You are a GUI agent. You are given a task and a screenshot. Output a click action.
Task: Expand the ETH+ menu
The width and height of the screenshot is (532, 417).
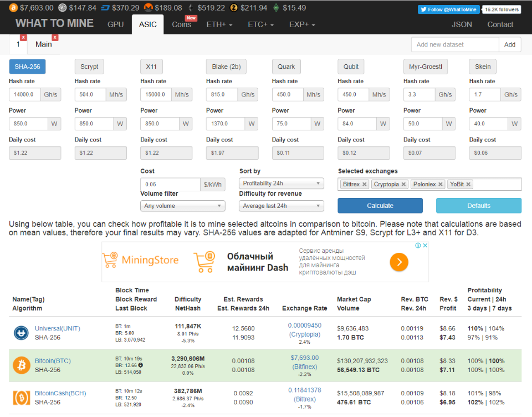(x=219, y=24)
